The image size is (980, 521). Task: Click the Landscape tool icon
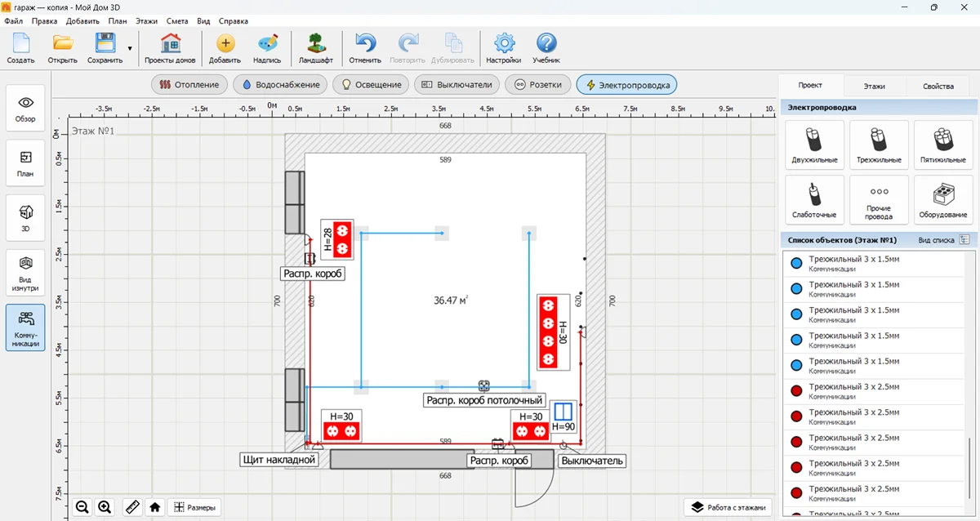[x=315, y=48]
